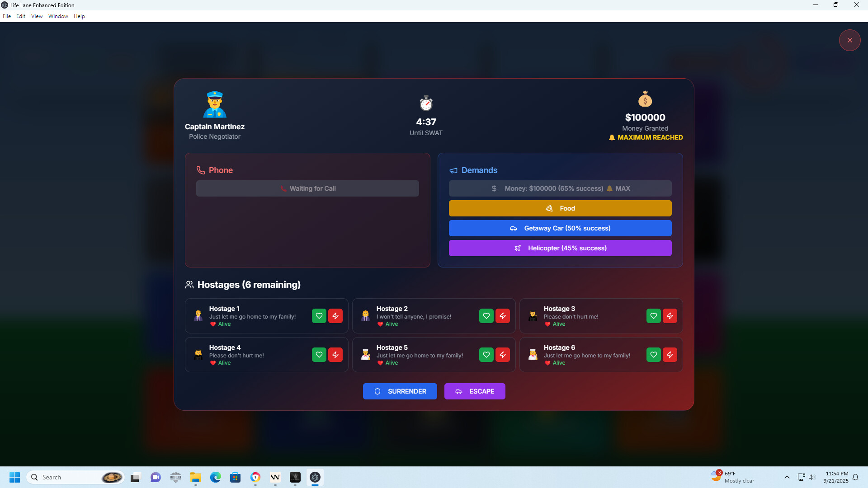Open the File menu
Screen dimensions: 868x488
click(7, 16)
